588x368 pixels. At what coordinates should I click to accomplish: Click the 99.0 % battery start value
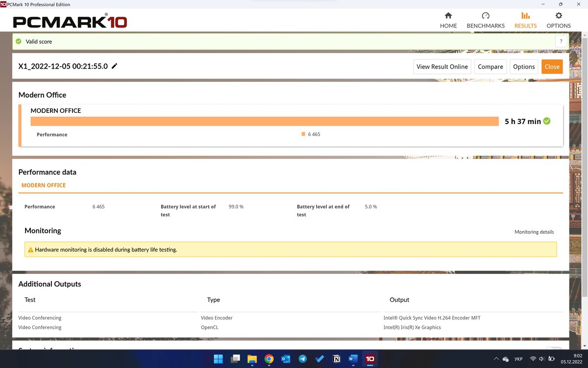point(236,207)
